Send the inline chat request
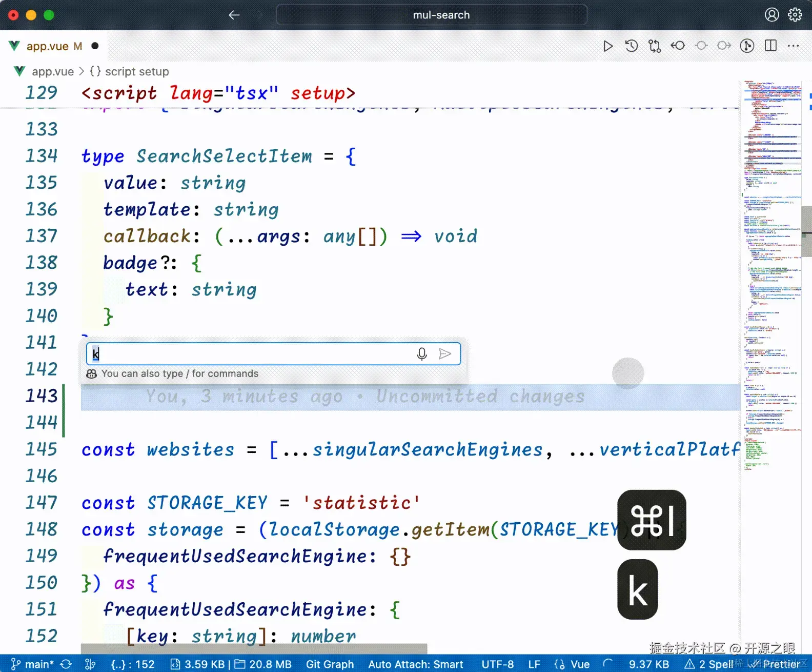Viewport: 812px width, 672px height. pos(445,354)
